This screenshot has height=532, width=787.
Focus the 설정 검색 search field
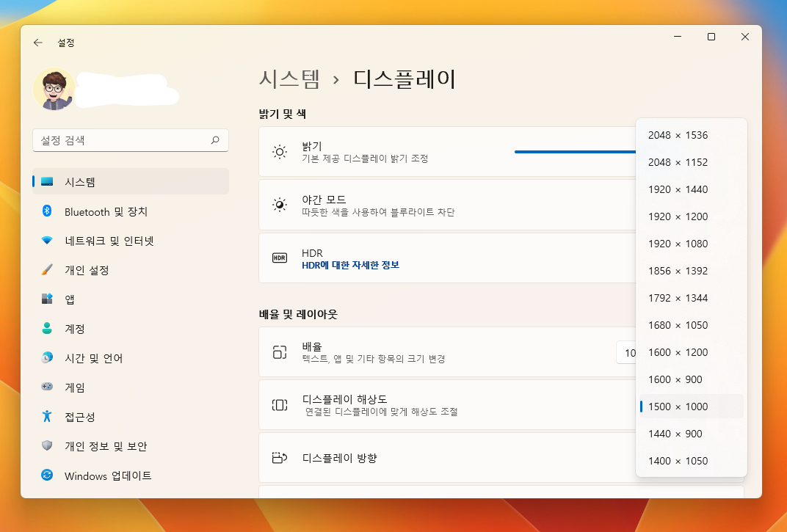tap(131, 140)
